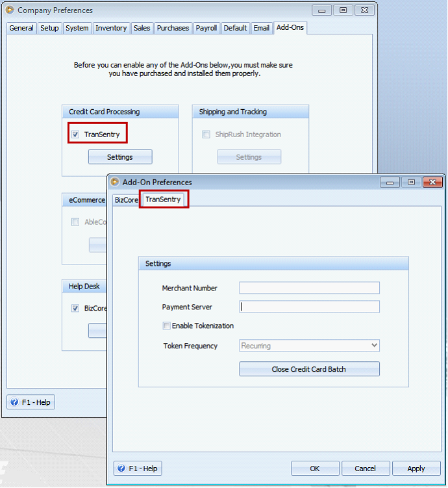448x488 pixels.
Task: Click the Merchant Number input field
Action: point(309,288)
